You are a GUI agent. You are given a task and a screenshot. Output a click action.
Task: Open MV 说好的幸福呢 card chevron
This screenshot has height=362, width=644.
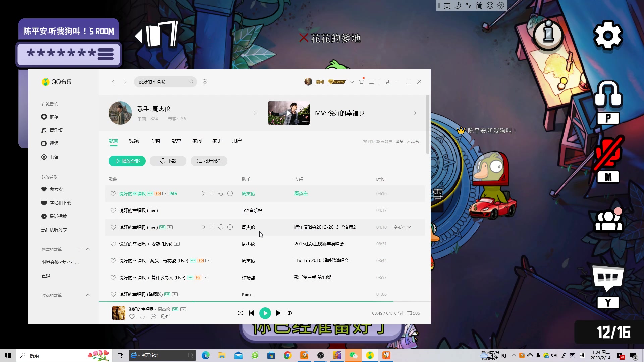(415, 113)
